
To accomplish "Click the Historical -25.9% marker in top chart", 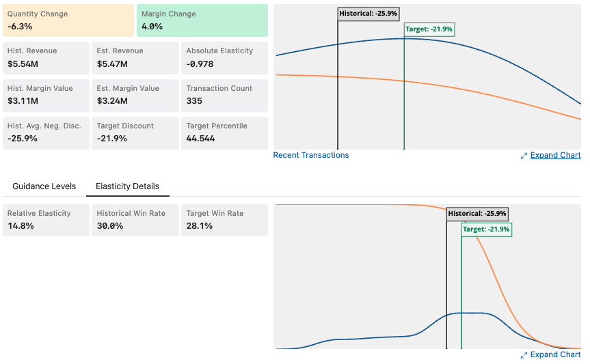I will tap(368, 14).
